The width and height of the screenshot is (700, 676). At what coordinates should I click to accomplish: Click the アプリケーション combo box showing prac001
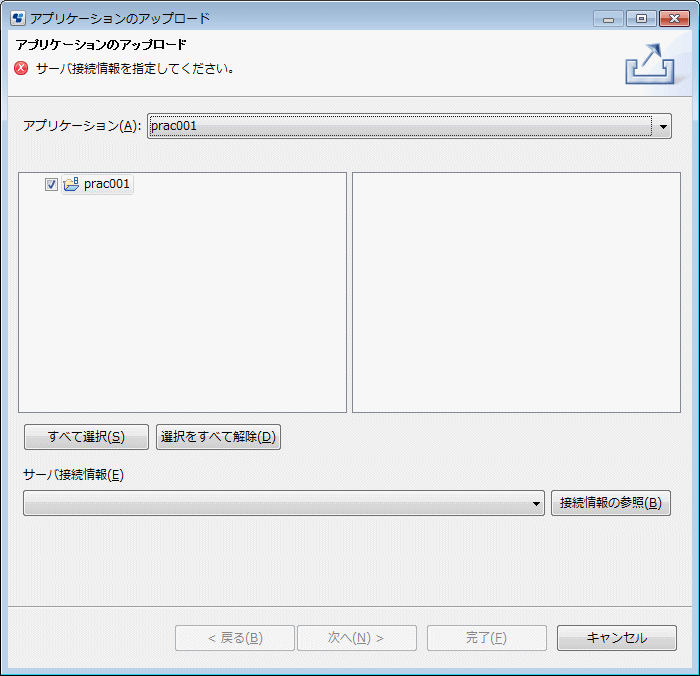409,126
